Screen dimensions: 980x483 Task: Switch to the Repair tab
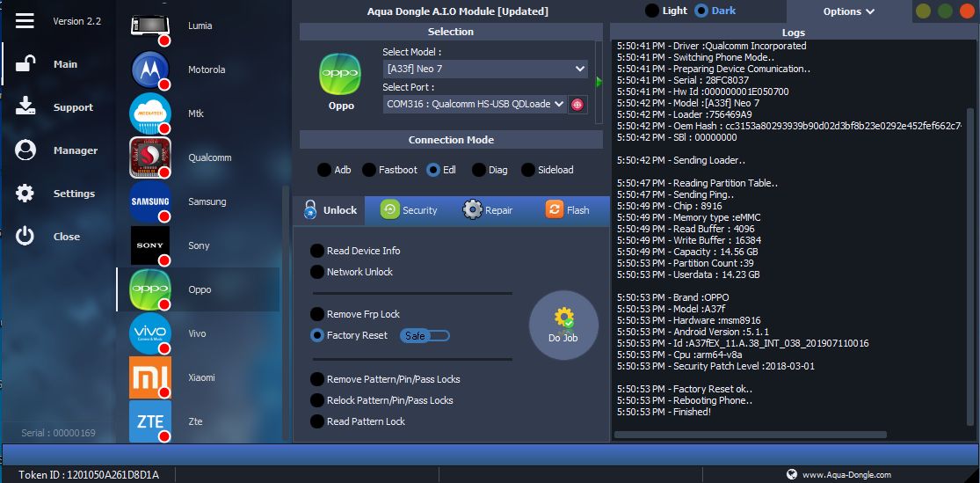[488, 210]
